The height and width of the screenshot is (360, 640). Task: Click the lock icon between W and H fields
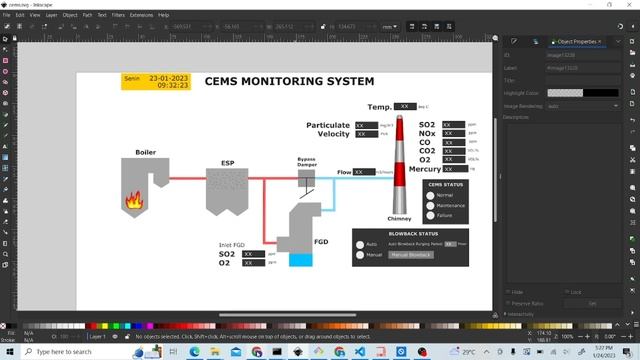point(322,27)
